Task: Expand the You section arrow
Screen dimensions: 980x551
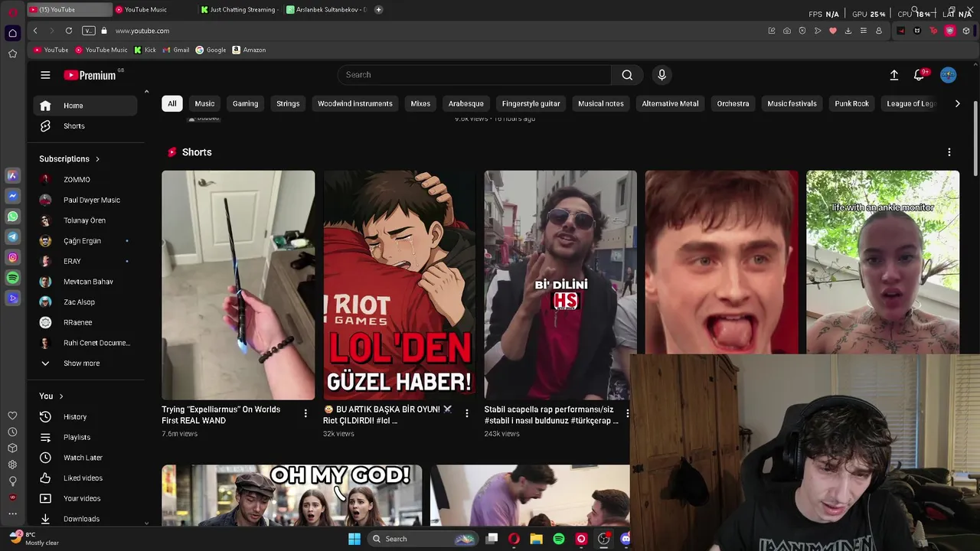Action: point(61,396)
